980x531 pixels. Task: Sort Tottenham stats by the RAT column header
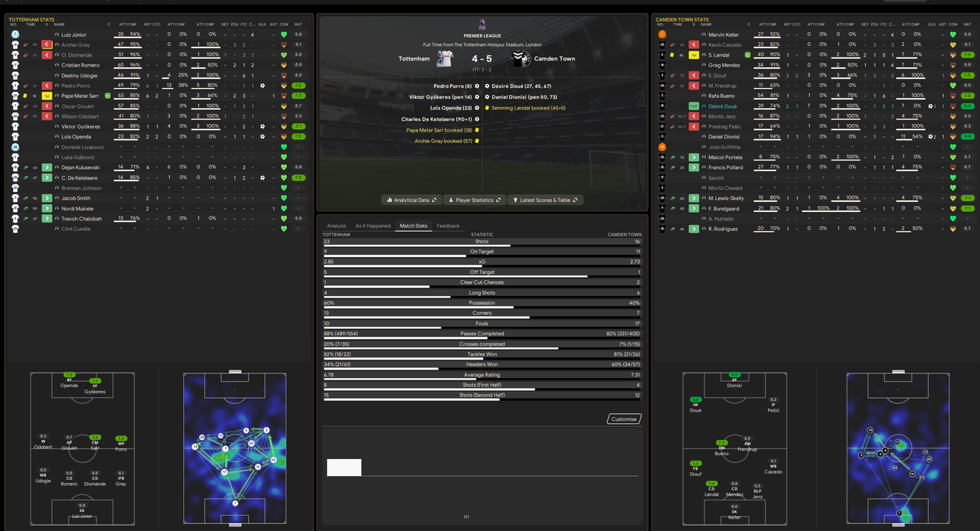click(299, 24)
